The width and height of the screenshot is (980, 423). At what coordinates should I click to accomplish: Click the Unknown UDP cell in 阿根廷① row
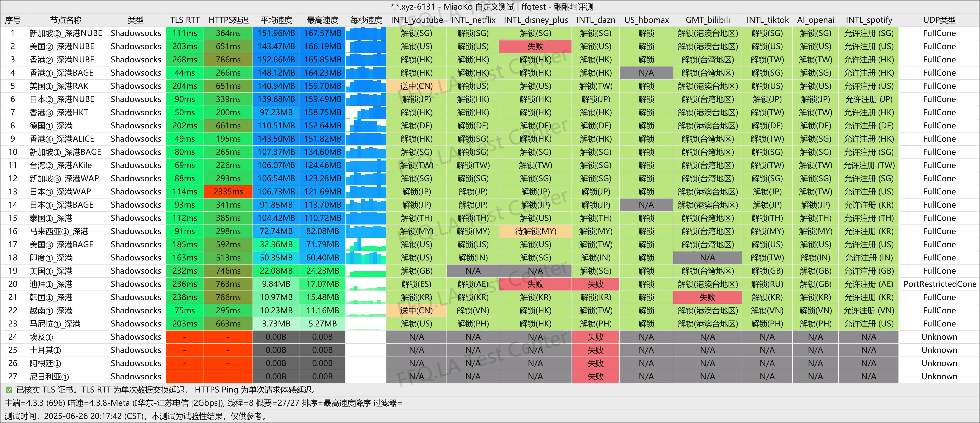[x=939, y=363]
